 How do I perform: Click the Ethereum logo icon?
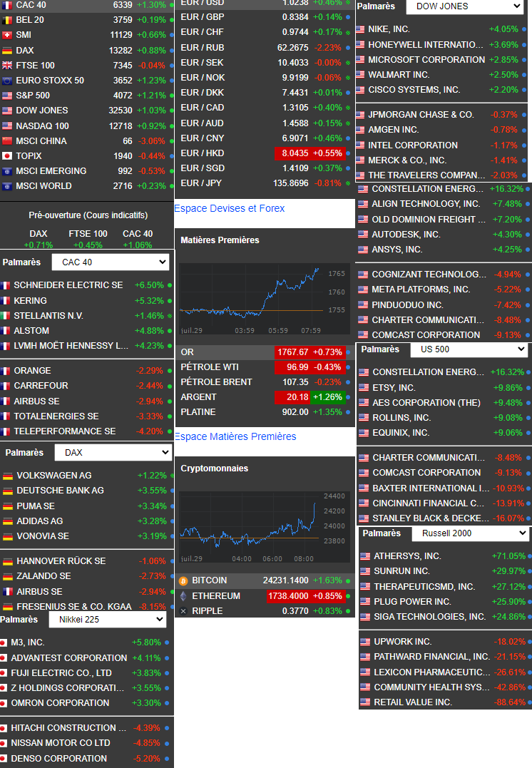tap(184, 596)
